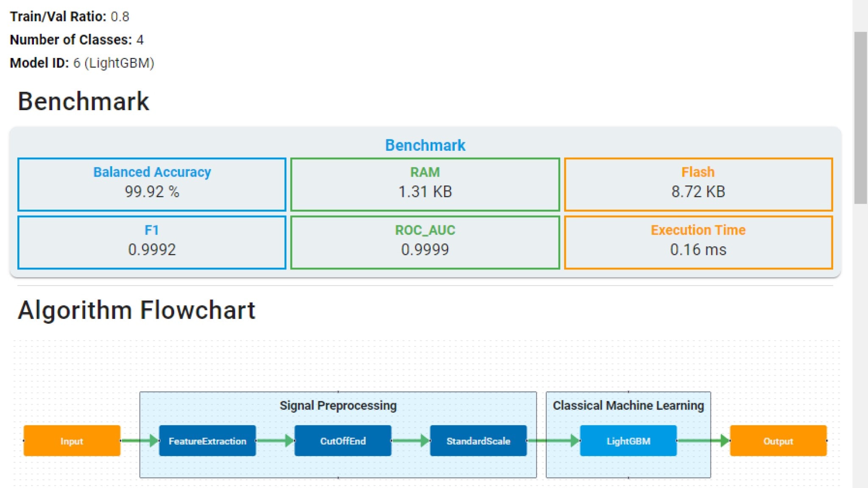
Task: Click the Execution Time card
Action: tap(698, 242)
